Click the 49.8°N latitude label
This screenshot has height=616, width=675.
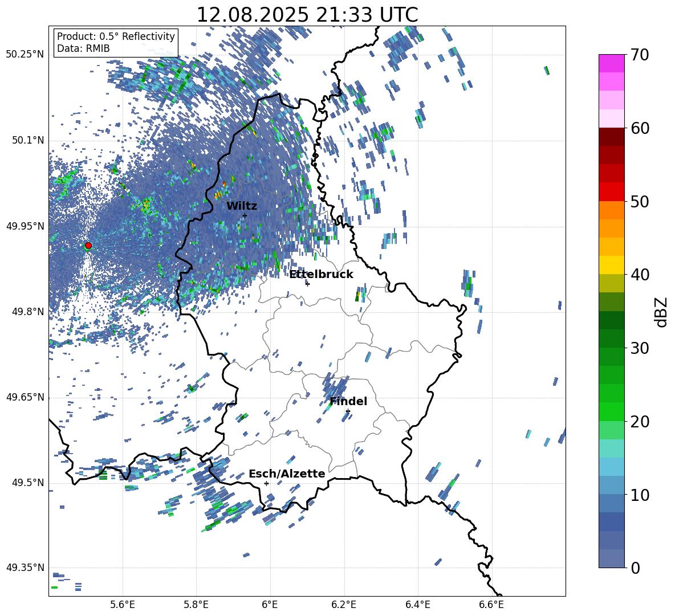tap(28, 312)
